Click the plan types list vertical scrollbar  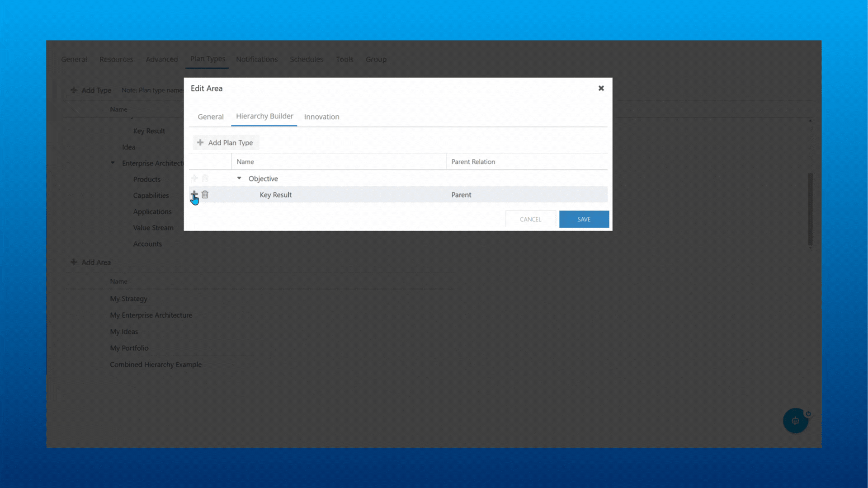[810, 209]
